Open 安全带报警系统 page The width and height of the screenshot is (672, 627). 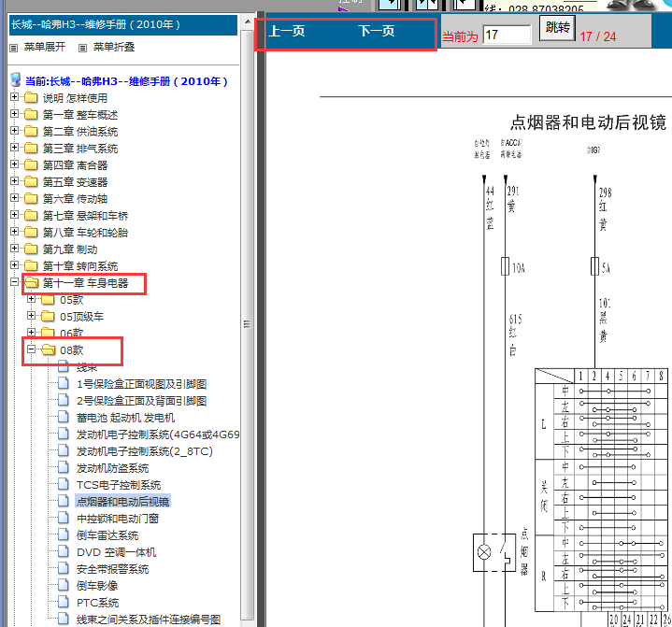click(x=113, y=569)
